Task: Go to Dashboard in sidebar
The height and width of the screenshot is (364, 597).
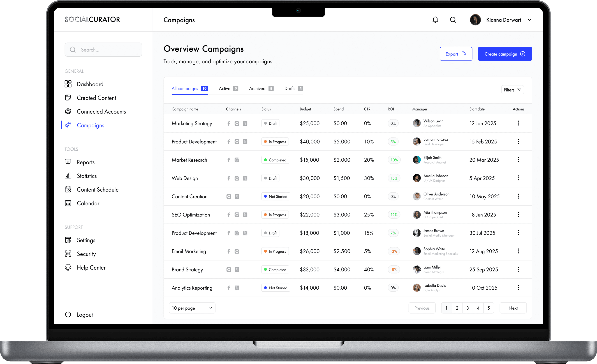Action: point(84,84)
